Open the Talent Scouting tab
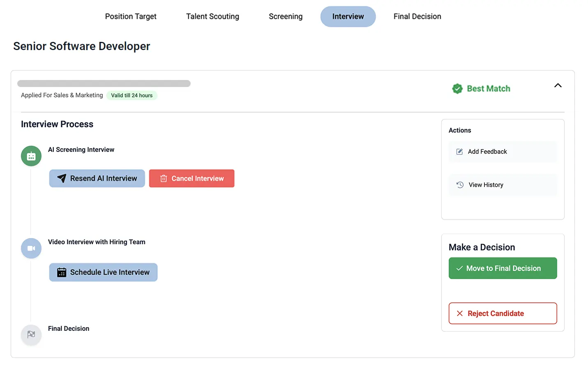The image size is (588, 371). pos(212,16)
